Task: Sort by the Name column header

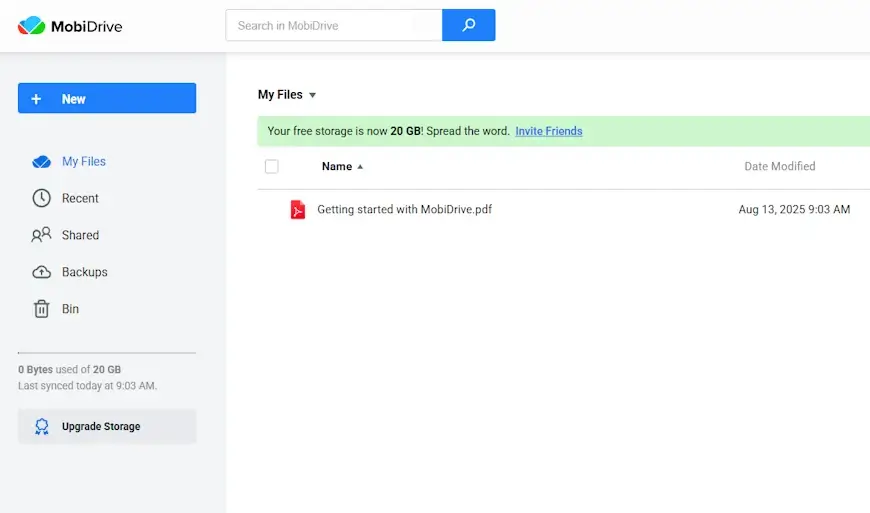Action: point(342,166)
